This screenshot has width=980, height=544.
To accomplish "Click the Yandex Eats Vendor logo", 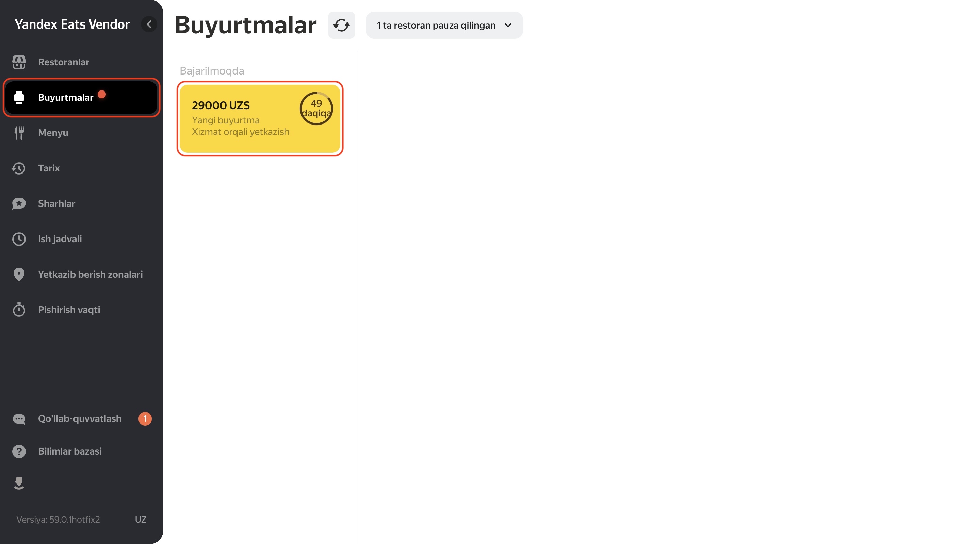I will click(72, 24).
